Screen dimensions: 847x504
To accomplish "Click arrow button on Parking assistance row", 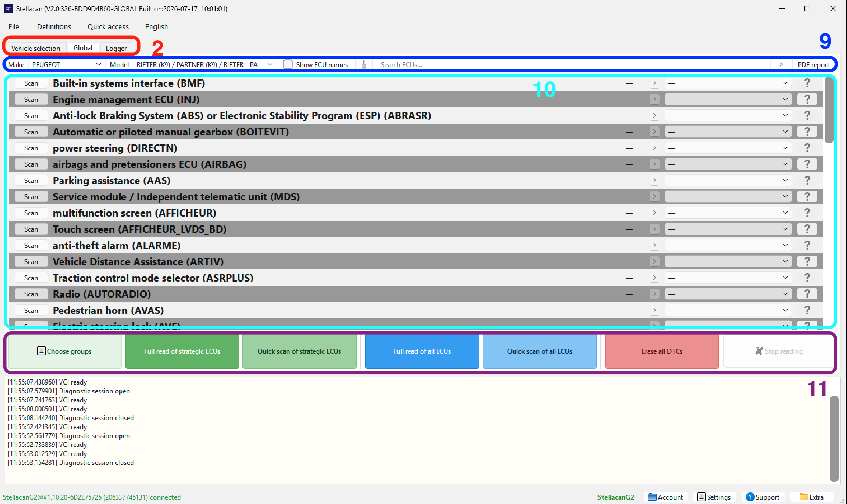I will tap(654, 180).
